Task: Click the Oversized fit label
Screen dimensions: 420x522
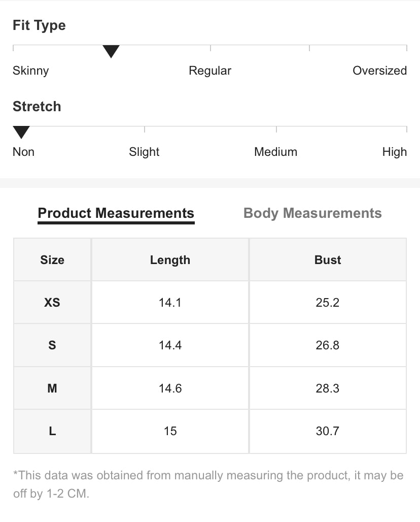Action: click(x=379, y=71)
